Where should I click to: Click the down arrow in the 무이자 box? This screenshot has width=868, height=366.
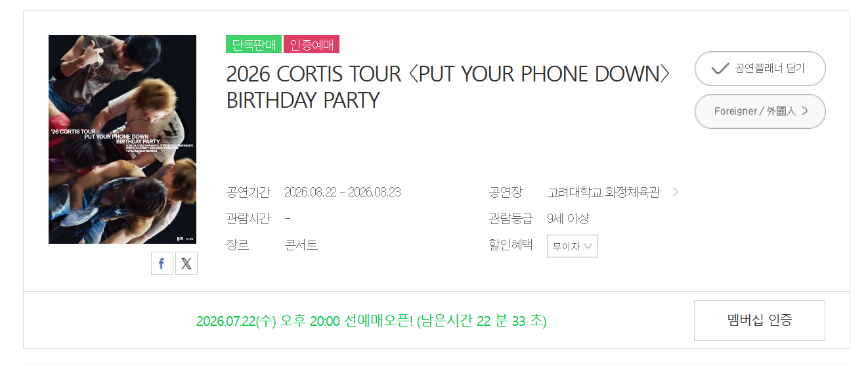(589, 246)
